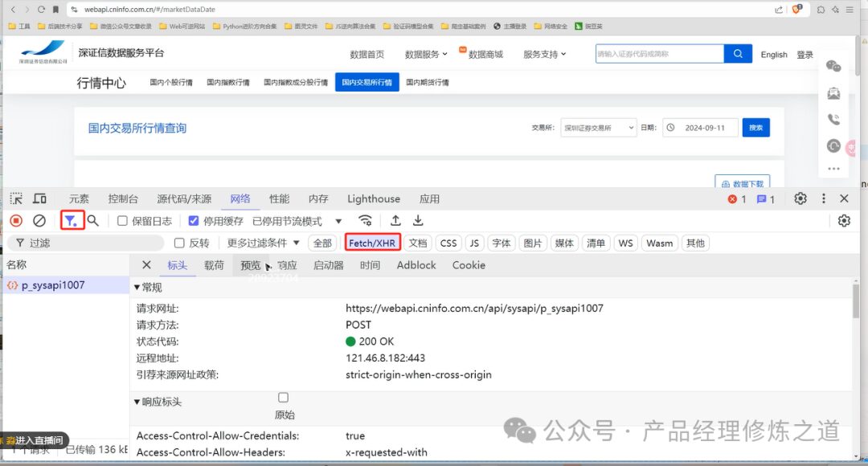Uncheck the 停用缓存 checkbox
The height and width of the screenshot is (466, 868).
coord(193,221)
